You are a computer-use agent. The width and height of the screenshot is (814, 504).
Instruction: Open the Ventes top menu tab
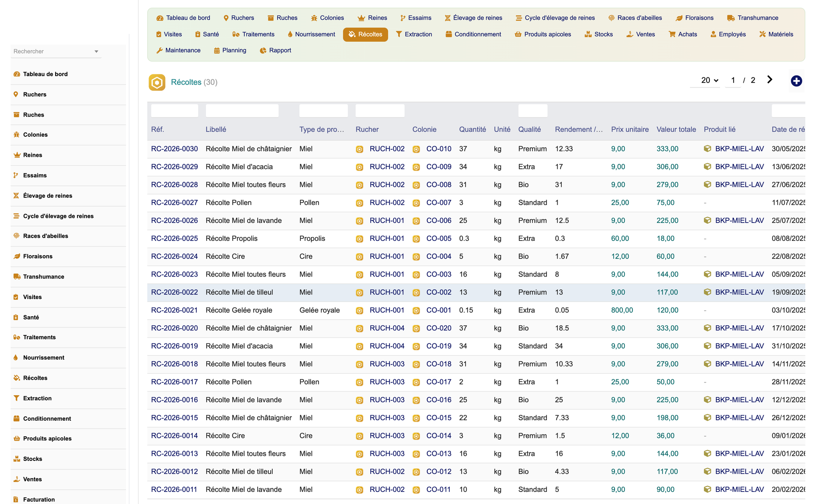click(x=641, y=34)
